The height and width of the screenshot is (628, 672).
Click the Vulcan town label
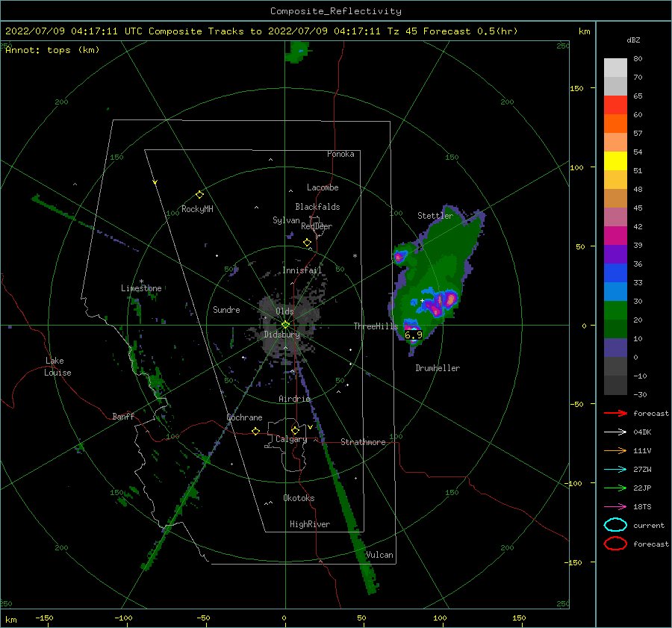coord(379,555)
